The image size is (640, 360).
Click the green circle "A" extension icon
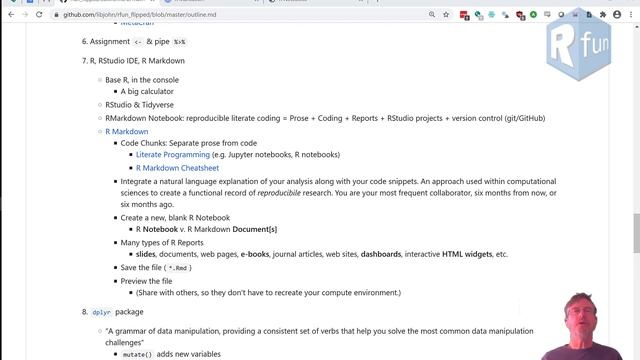(533, 15)
